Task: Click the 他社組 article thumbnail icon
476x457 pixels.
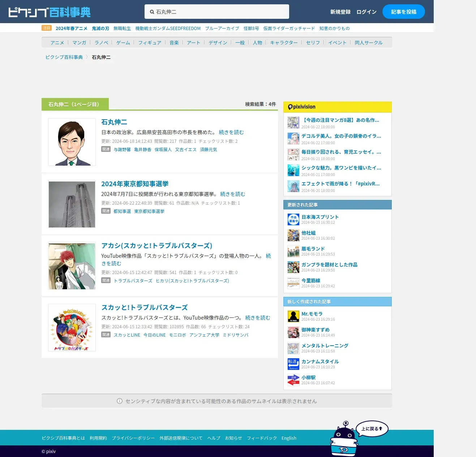Action: click(x=293, y=235)
